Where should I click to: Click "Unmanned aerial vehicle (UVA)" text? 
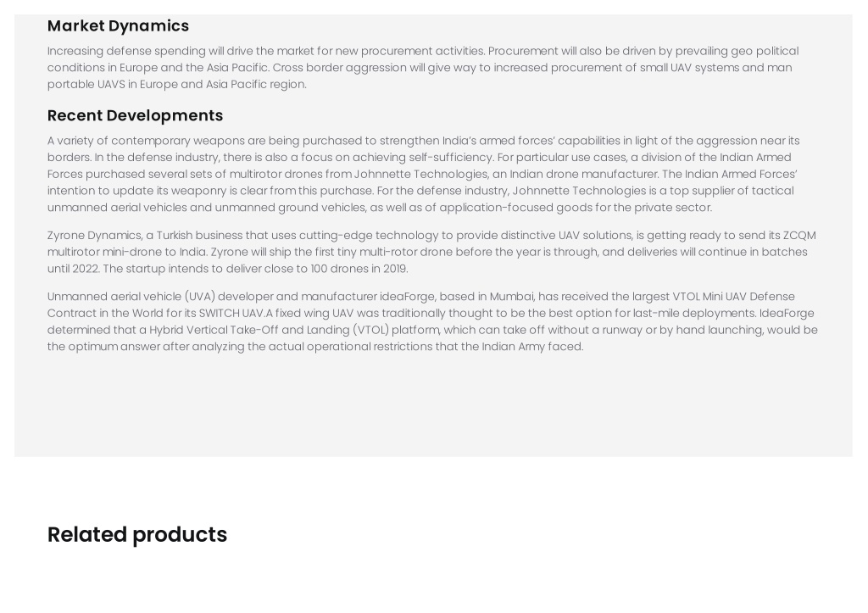(131, 296)
